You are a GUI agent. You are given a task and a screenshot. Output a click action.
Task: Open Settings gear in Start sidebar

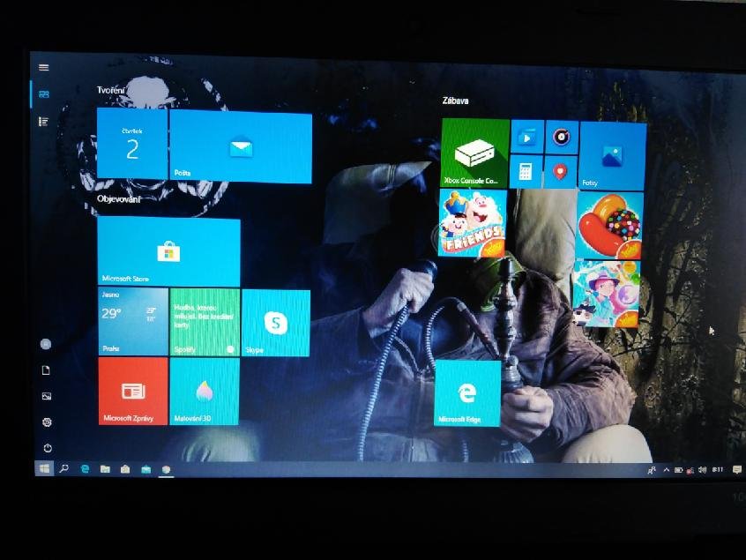click(x=47, y=422)
